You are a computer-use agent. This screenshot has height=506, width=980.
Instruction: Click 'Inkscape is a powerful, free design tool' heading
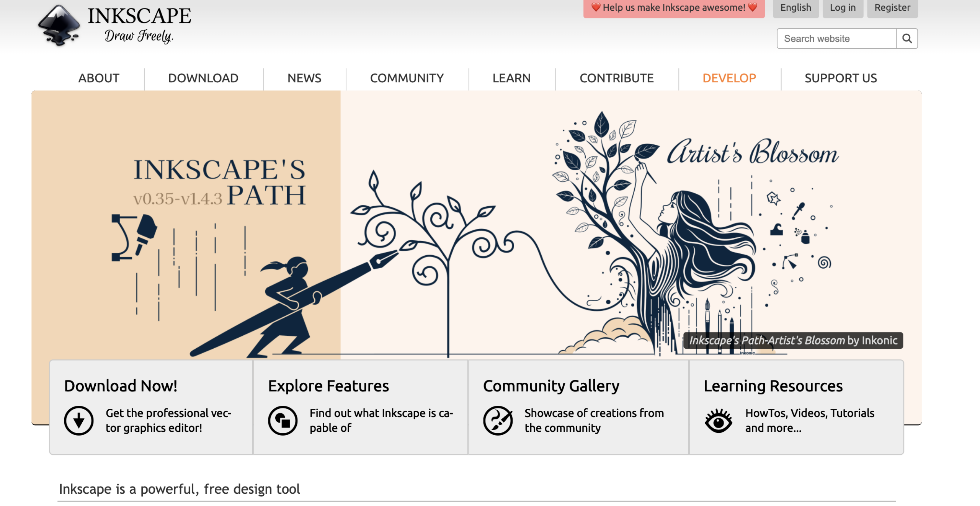click(179, 489)
